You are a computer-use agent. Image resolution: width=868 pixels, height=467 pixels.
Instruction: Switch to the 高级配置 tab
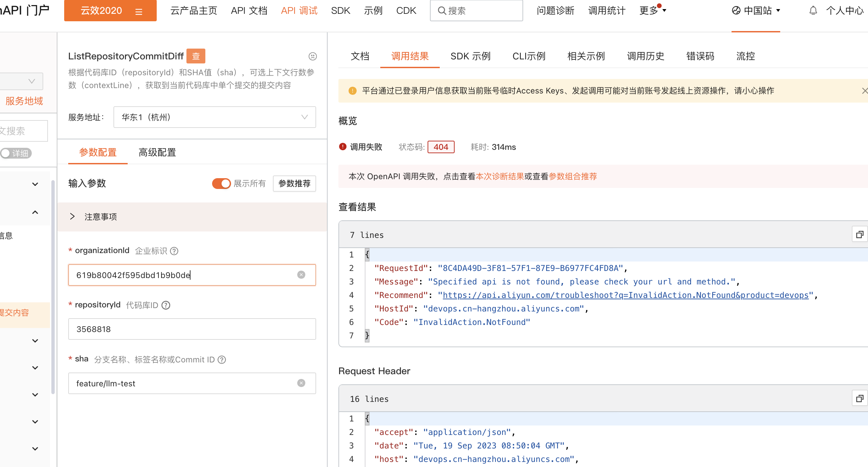pos(157,153)
